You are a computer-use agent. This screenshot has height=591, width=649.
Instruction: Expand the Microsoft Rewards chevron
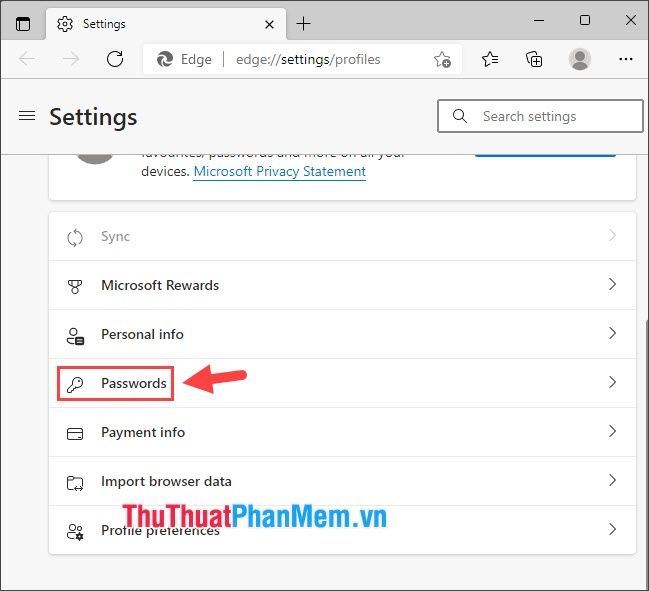click(613, 284)
